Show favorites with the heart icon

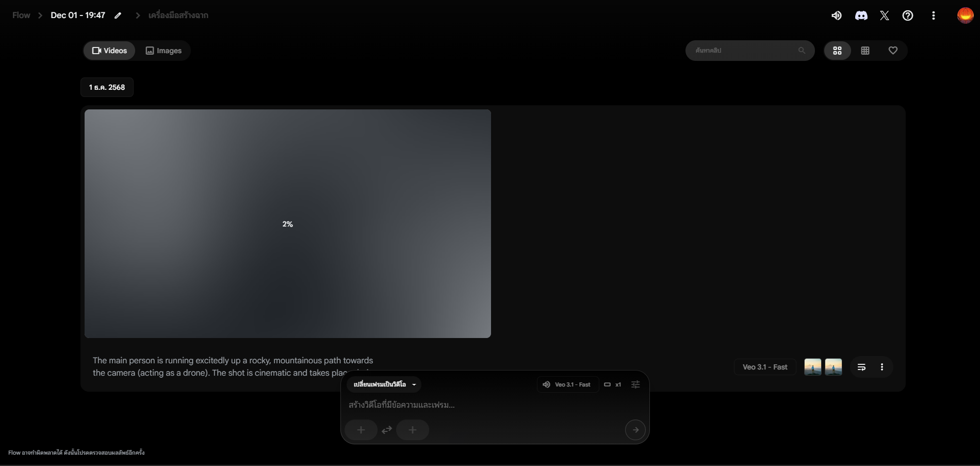pyautogui.click(x=893, y=51)
